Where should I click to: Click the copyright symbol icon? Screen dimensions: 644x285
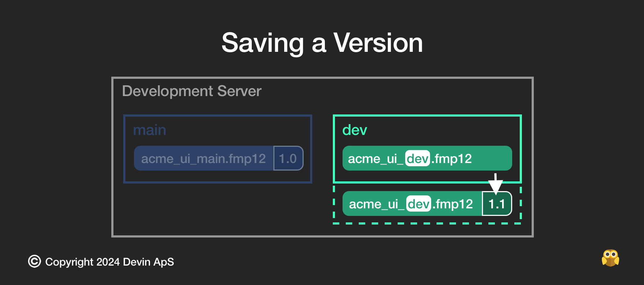click(x=35, y=262)
